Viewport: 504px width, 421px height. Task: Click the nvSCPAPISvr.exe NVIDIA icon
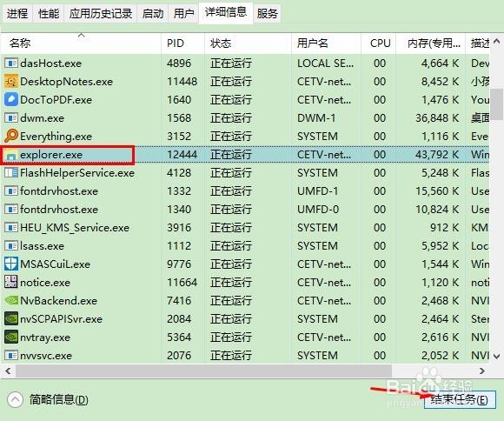[11, 318]
